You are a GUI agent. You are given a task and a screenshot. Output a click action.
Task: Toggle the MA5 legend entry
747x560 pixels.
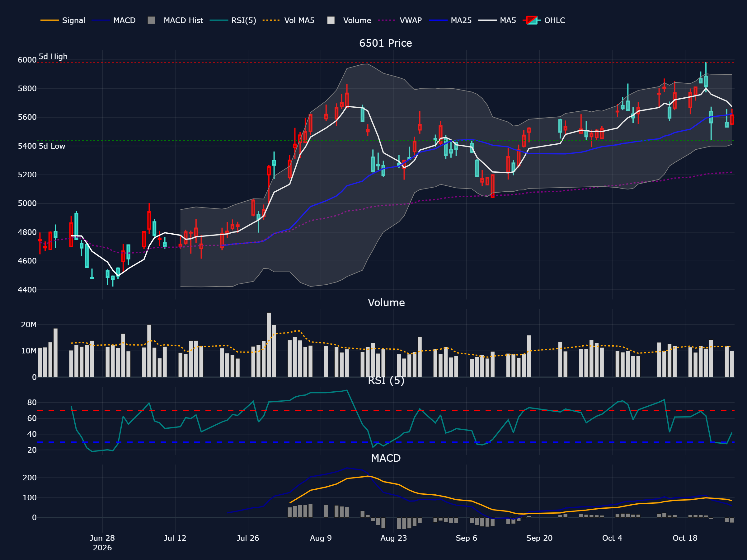pos(497,20)
